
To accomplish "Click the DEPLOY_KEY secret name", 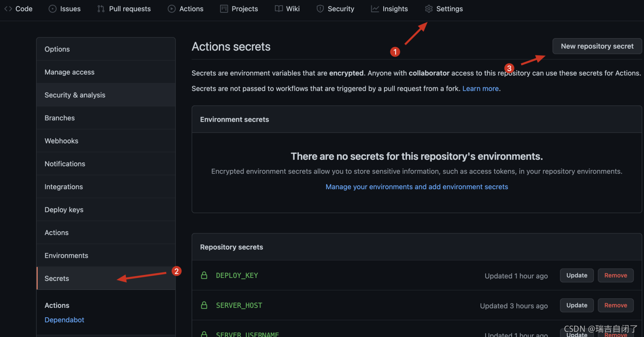I will [237, 275].
